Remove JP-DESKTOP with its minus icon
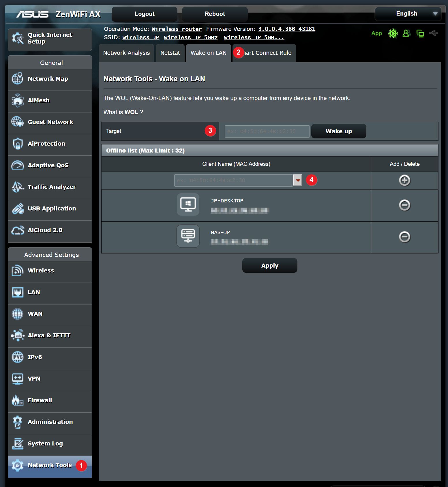This screenshot has width=448, height=487. [x=404, y=205]
